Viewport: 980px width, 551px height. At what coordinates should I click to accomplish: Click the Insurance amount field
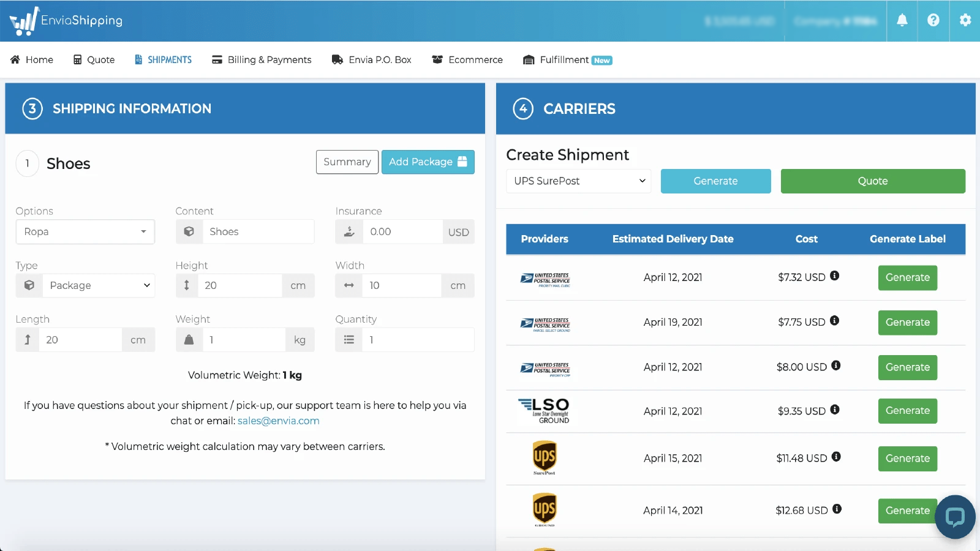(402, 231)
